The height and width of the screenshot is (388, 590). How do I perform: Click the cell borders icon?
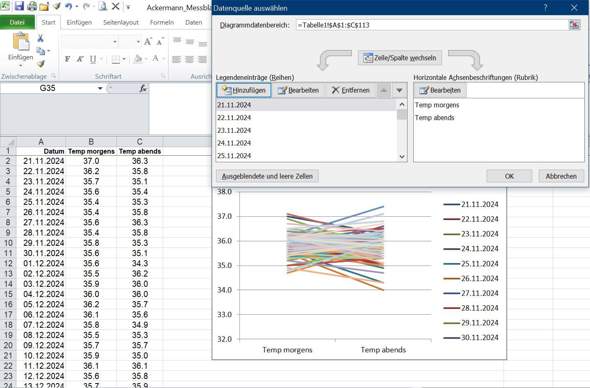point(116,59)
